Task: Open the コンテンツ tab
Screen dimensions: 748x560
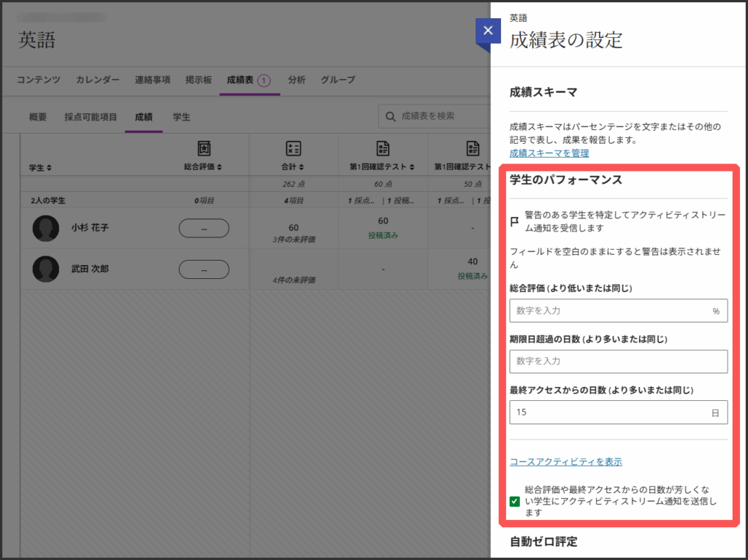Action: point(39,80)
